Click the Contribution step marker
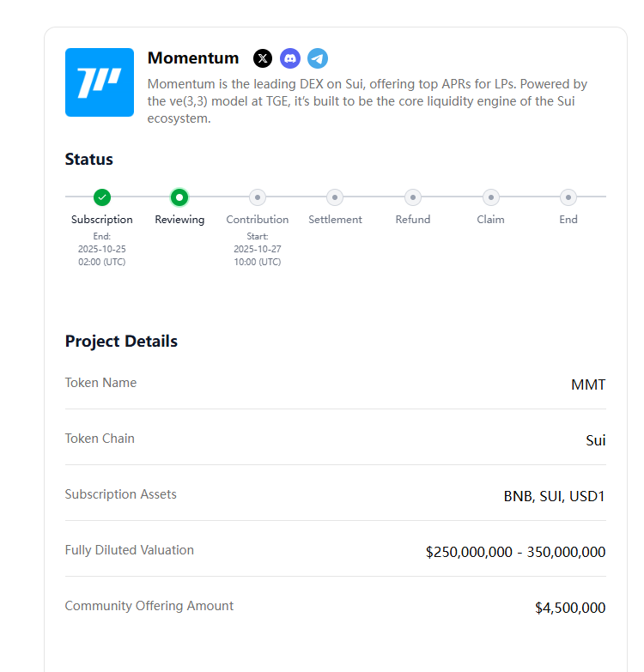The image size is (644, 672). pyautogui.click(x=258, y=197)
